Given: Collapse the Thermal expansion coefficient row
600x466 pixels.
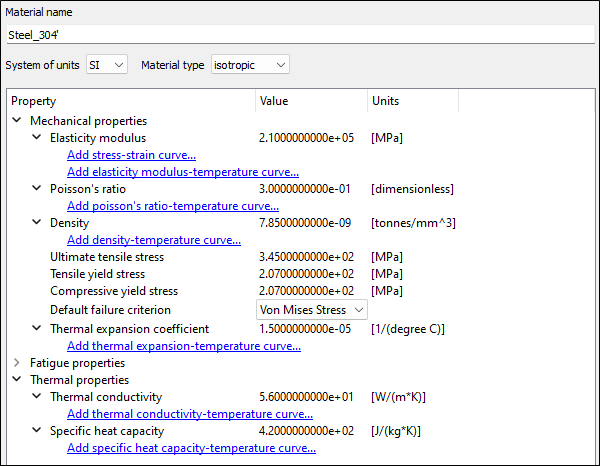Looking at the screenshot, I should (x=37, y=329).
